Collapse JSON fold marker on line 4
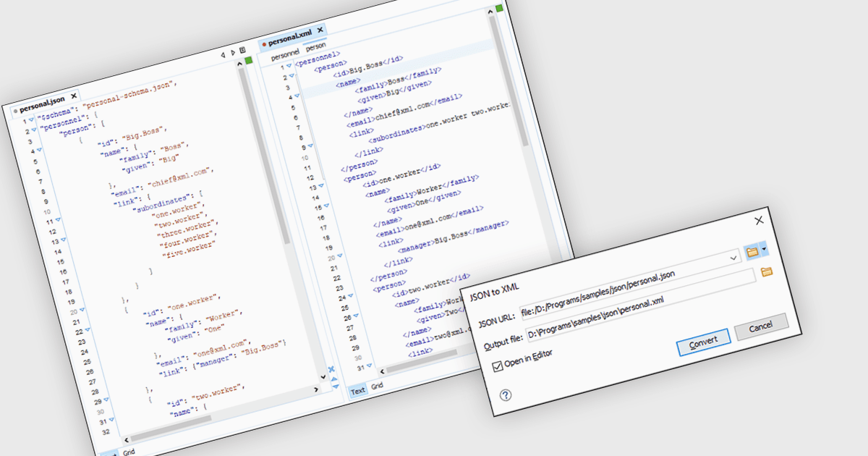 click(x=38, y=151)
